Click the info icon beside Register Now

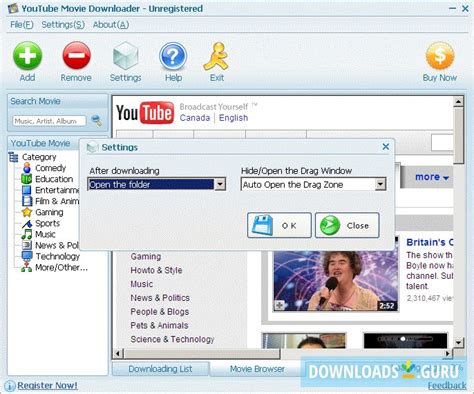[10, 386]
